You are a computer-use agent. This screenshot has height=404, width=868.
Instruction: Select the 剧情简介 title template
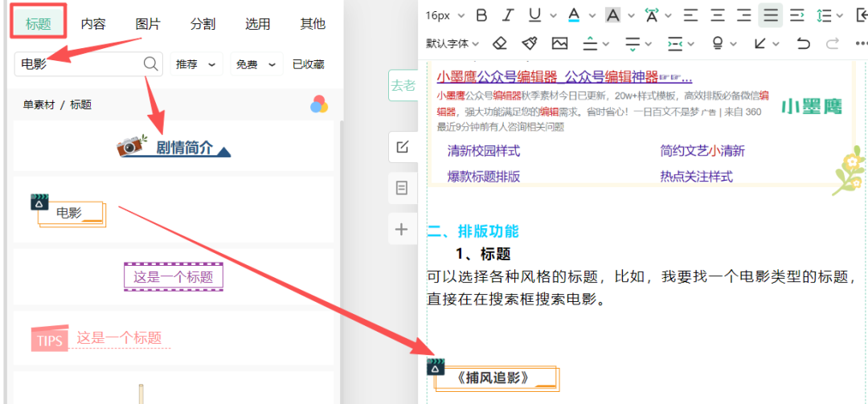coord(174,147)
